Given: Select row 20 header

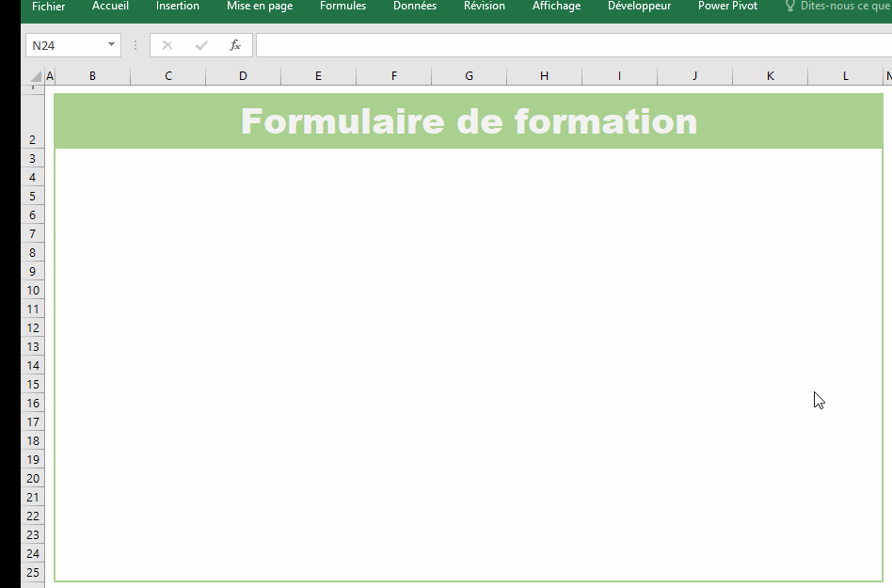Looking at the screenshot, I should click(33, 478).
